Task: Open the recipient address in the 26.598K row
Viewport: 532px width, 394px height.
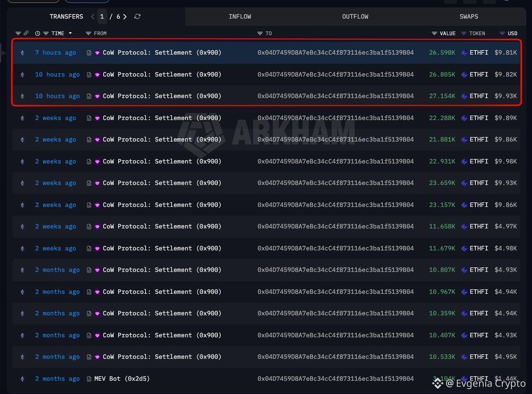Action: [x=336, y=53]
